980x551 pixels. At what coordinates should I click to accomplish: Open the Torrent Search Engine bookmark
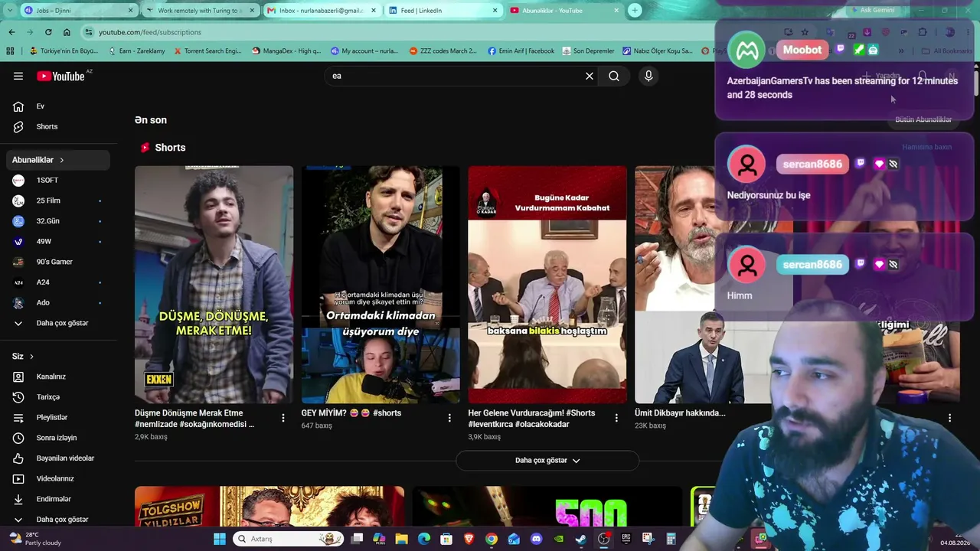click(x=207, y=51)
